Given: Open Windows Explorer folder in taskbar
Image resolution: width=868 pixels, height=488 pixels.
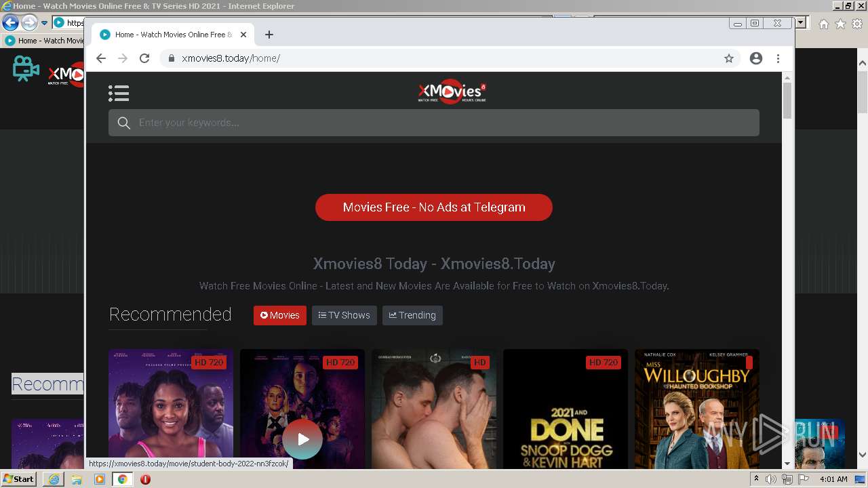Looking at the screenshot, I should [x=77, y=479].
